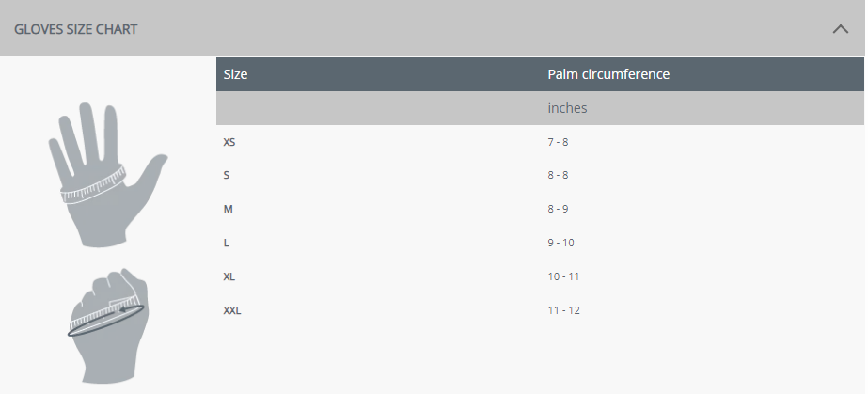Click the 9 - 10 palm measurement
868x394 pixels.
pyautogui.click(x=561, y=243)
